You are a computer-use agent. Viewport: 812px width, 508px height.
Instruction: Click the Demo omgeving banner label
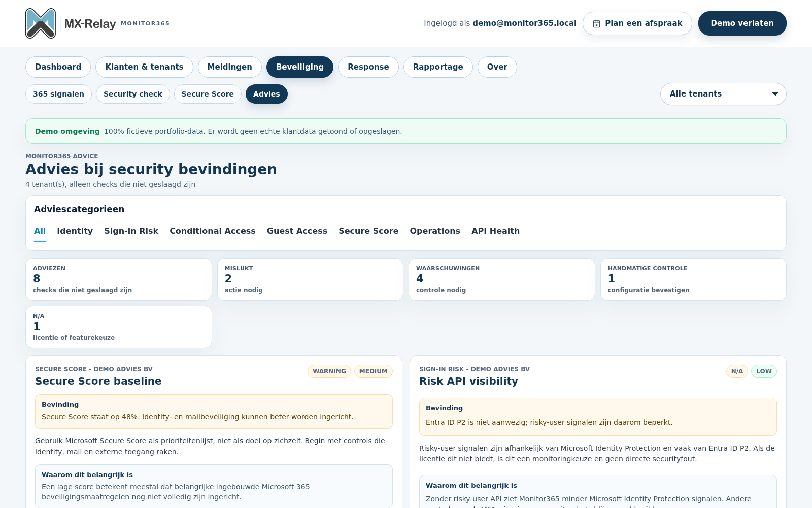(x=67, y=131)
